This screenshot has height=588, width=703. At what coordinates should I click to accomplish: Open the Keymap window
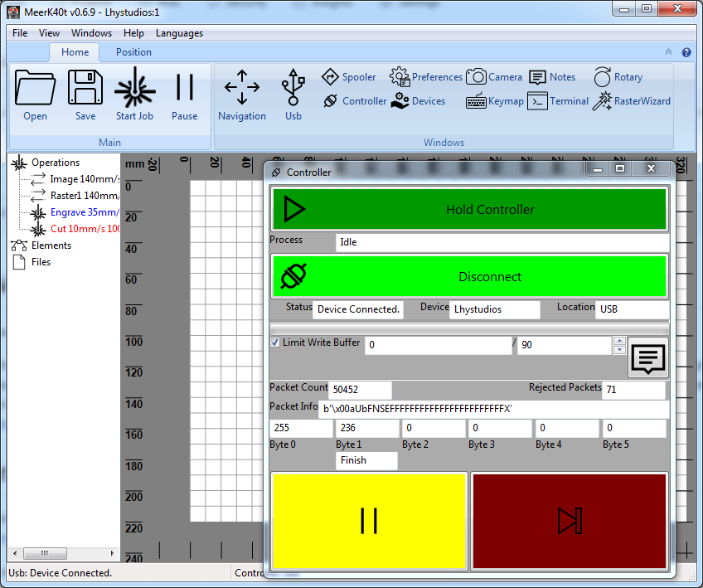click(x=495, y=101)
